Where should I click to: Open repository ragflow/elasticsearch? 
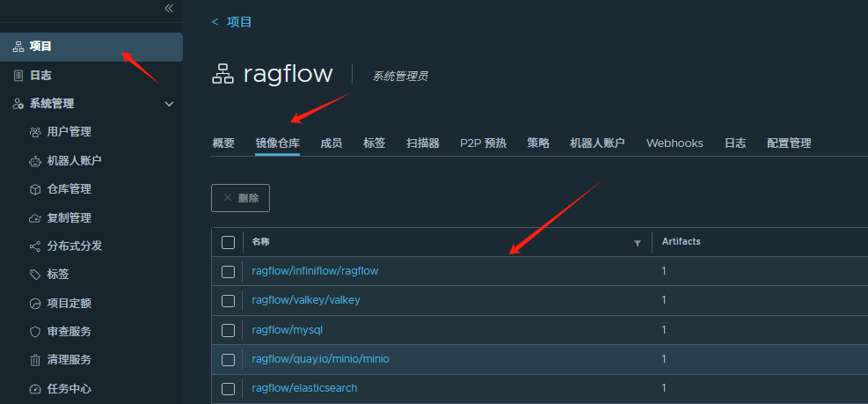point(304,388)
